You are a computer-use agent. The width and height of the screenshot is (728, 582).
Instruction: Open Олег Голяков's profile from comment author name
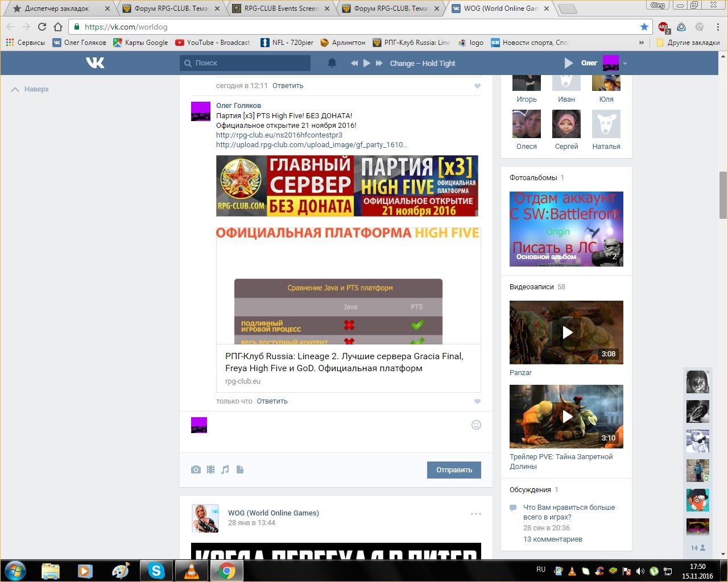point(238,106)
